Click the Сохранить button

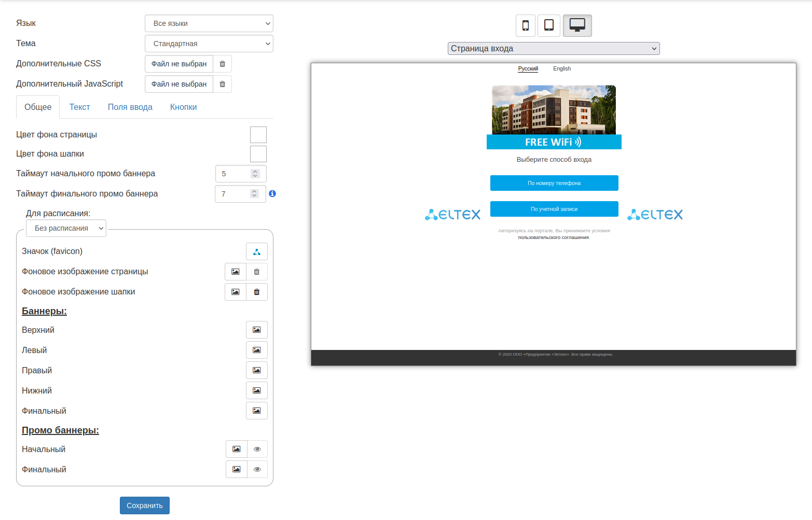[144, 505]
